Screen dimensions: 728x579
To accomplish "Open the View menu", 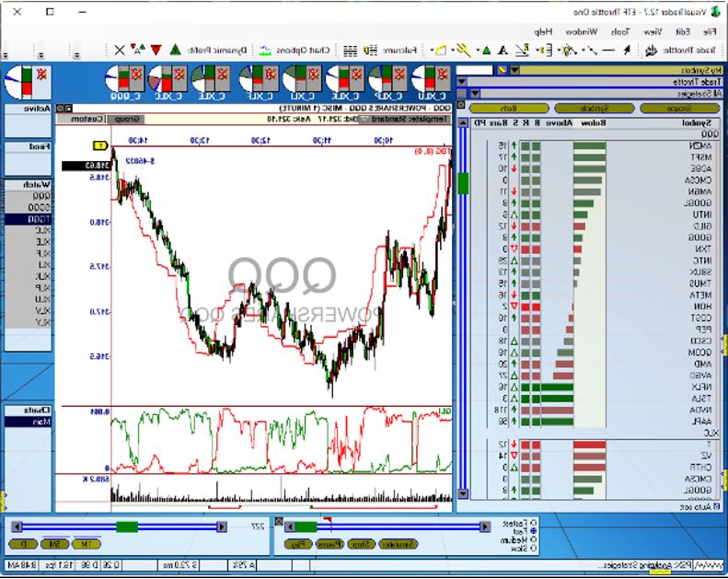I will click(653, 31).
